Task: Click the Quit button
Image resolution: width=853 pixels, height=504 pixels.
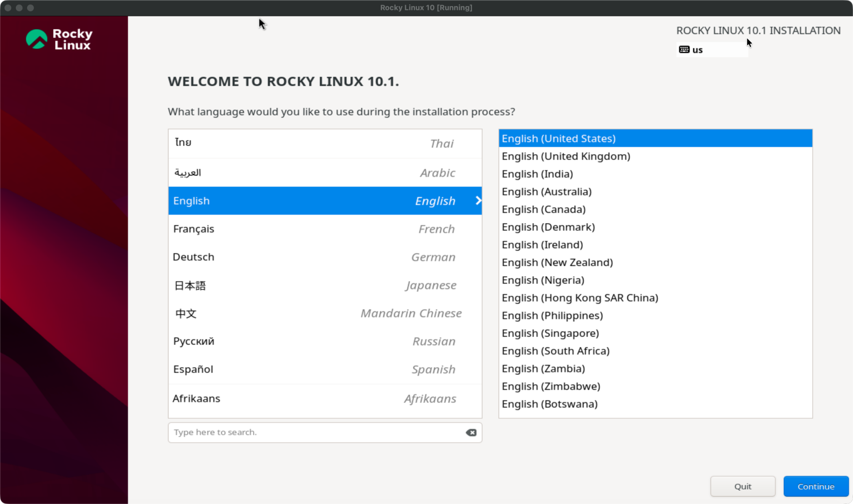Action: click(743, 486)
